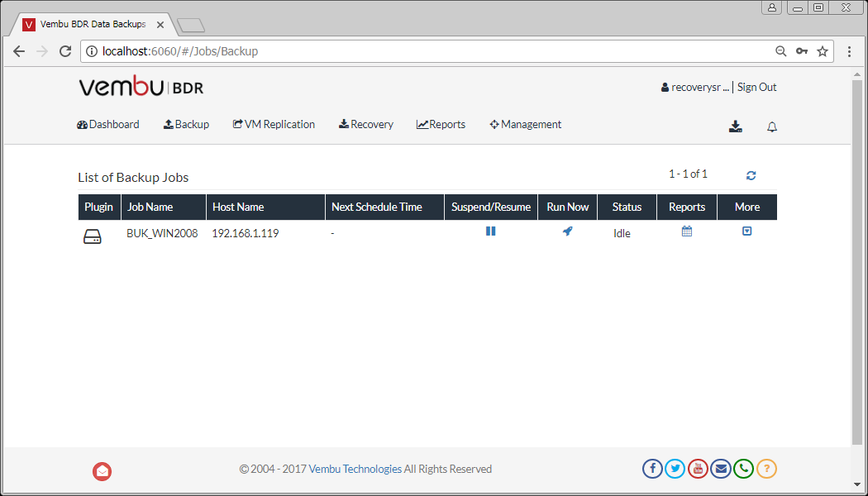Viewport: 868px width, 496px height.
Task: Click the recoverysr user name link
Action: tap(695, 88)
